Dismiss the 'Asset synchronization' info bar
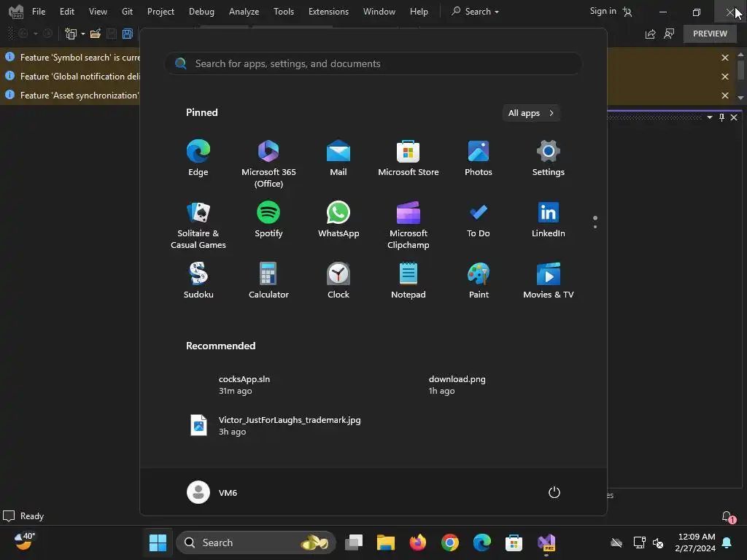This screenshot has width=747, height=560. click(x=724, y=96)
